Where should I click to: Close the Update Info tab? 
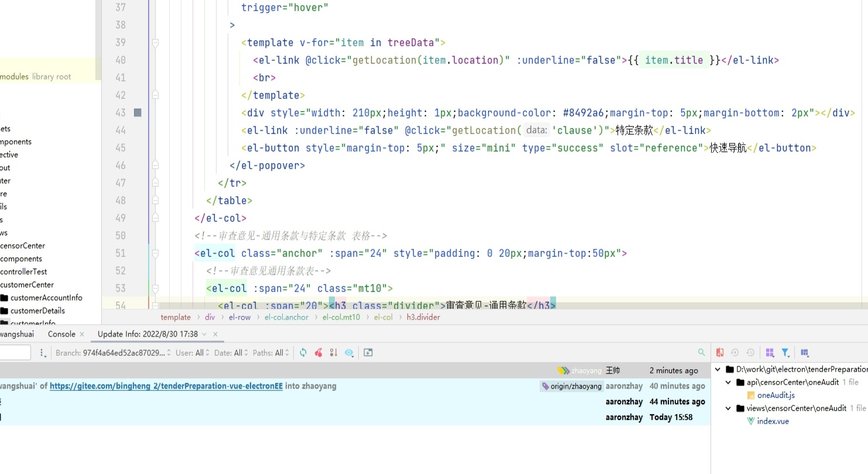pyautogui.click(x=215, y=334)
